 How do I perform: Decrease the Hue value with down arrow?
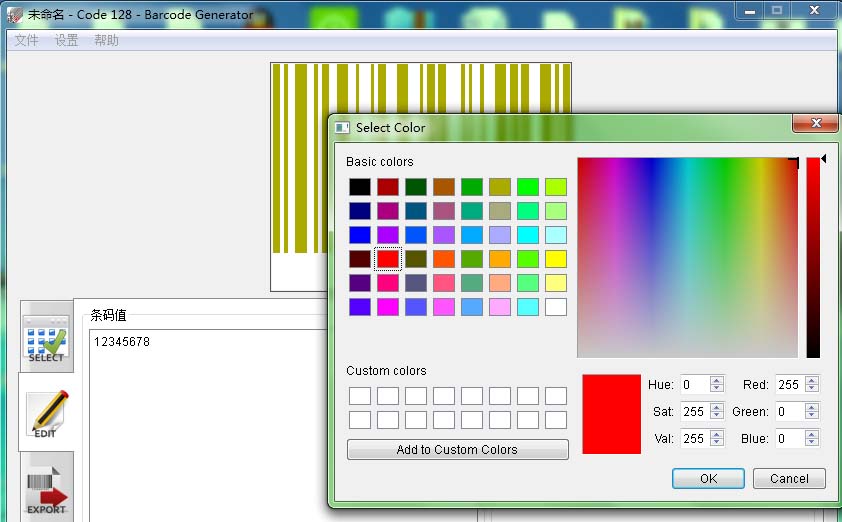coord(716,389)
